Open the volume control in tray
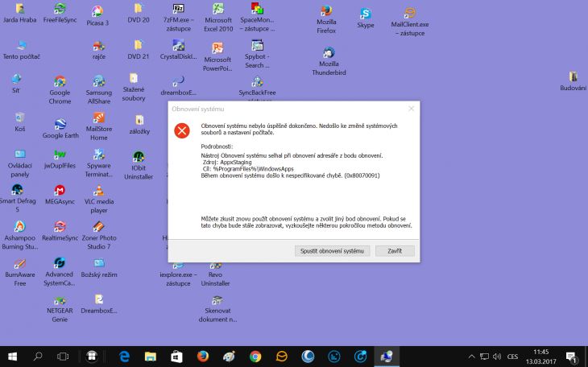Viewport: 588px width, 367px height. tap(497, 357)
